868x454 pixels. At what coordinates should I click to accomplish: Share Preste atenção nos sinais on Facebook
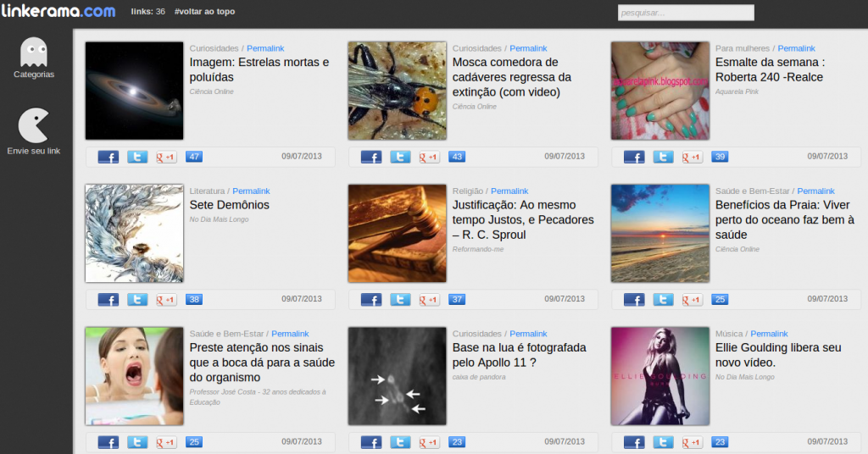pos(108,442)
